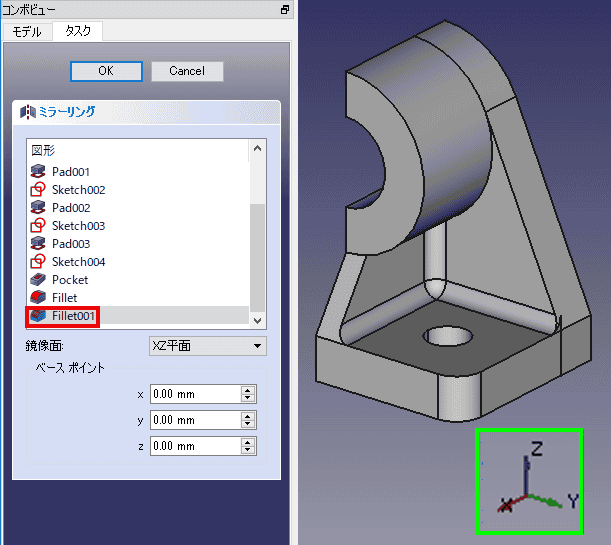611x545 pixels.
Task: Click the Pocket text label
Action: tap(70, 280)
